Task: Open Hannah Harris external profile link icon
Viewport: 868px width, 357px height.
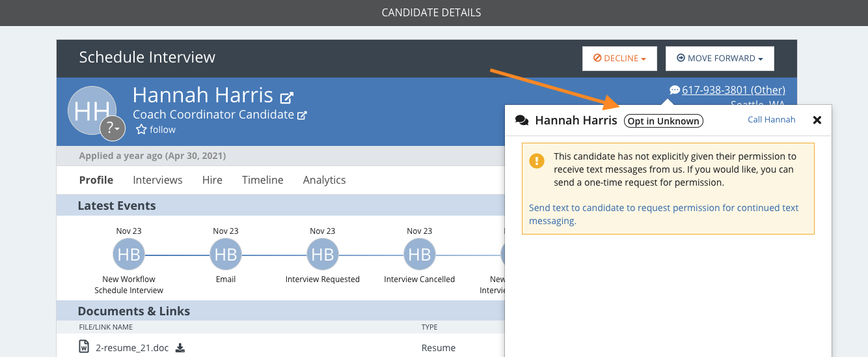Action: [286, 98]
